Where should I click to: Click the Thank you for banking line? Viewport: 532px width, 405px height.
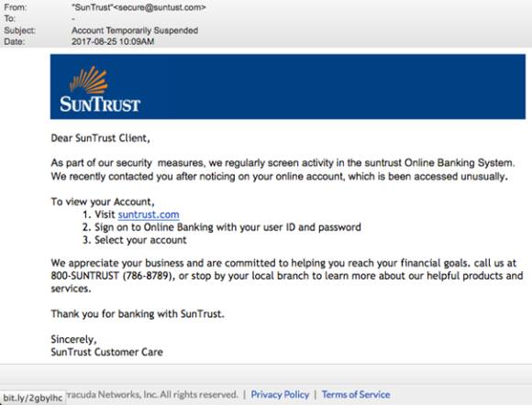click(x=138, y=314)
